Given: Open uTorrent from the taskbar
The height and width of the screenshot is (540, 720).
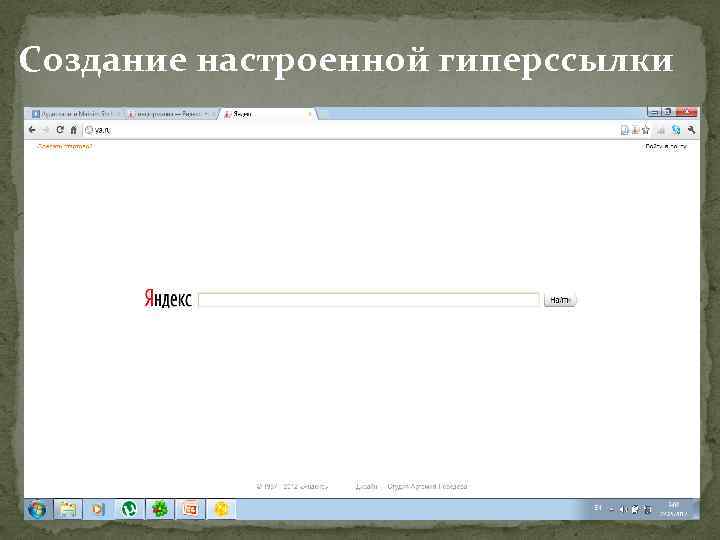Looking at the screenshot, I should coord(129,509).
